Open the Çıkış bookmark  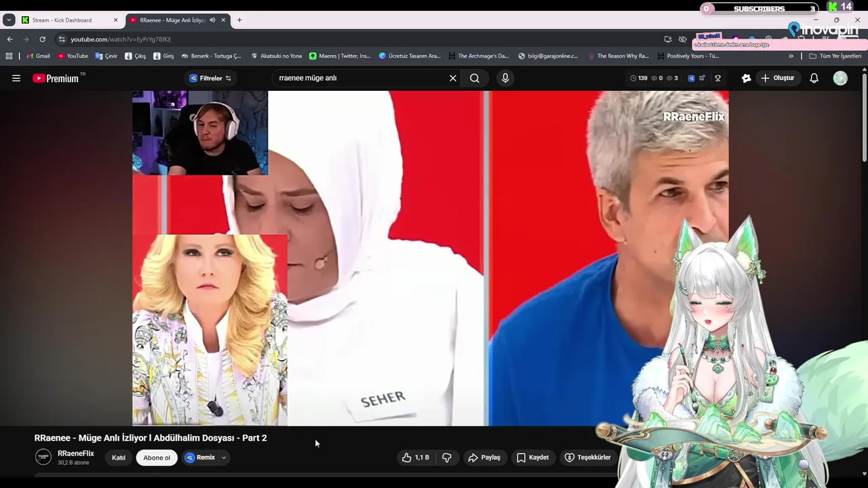[x=135, y=56]
